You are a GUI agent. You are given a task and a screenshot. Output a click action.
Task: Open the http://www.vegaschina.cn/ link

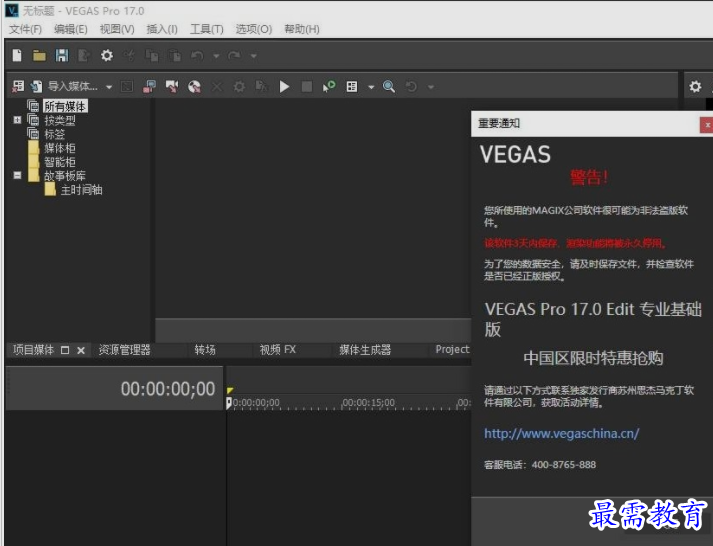pyautogui.click(x=562, y=433)
